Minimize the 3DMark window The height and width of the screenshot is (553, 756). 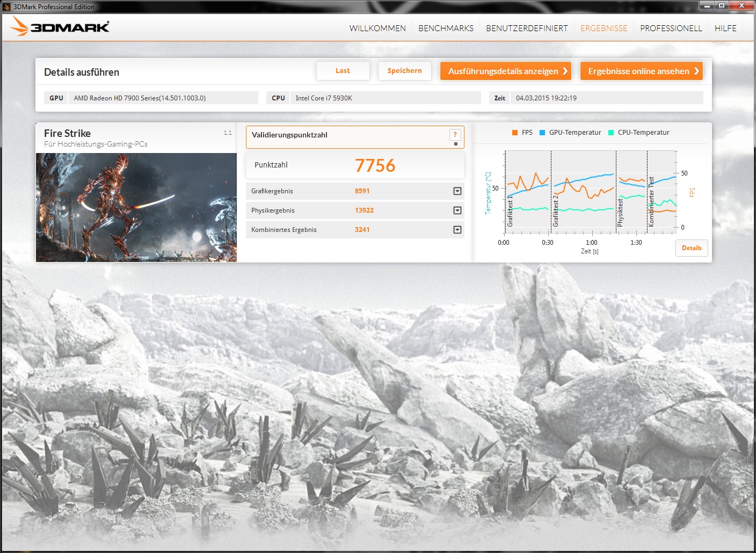707,6
